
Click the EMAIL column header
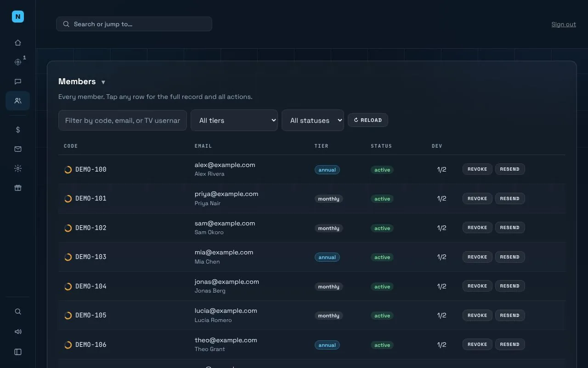click(x=204, y=146)
